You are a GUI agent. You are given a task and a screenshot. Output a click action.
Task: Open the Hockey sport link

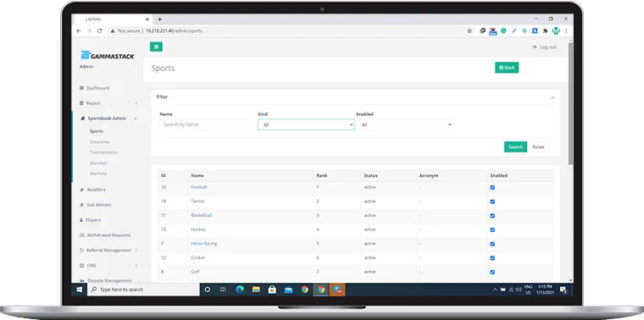click(198, 229)
